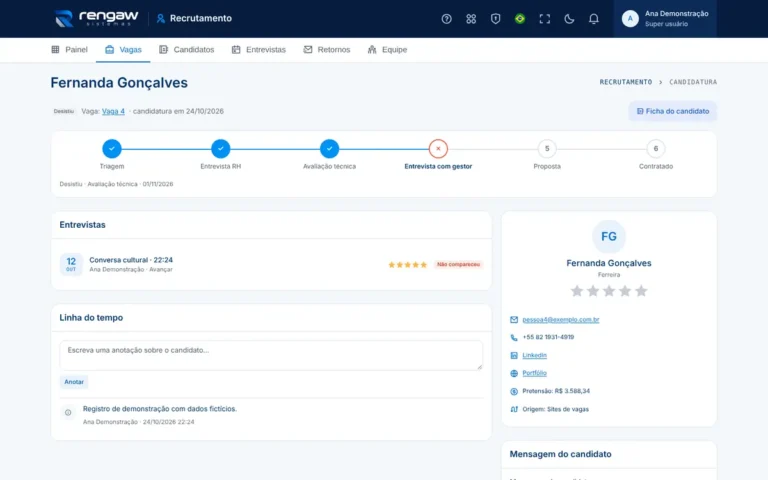Click the Origem source icon
This screenshot has height=480, width=768.
(x=514, y=409)
